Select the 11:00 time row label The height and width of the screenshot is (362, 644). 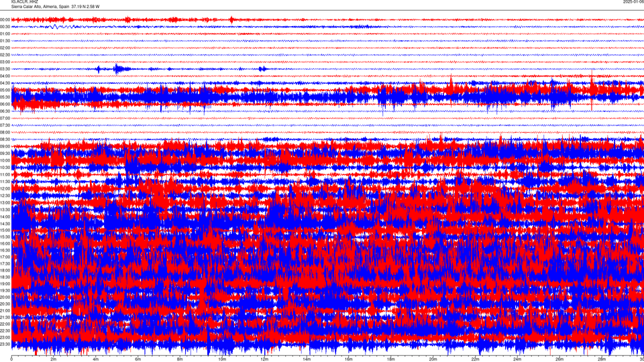click(x=5, y=175)
